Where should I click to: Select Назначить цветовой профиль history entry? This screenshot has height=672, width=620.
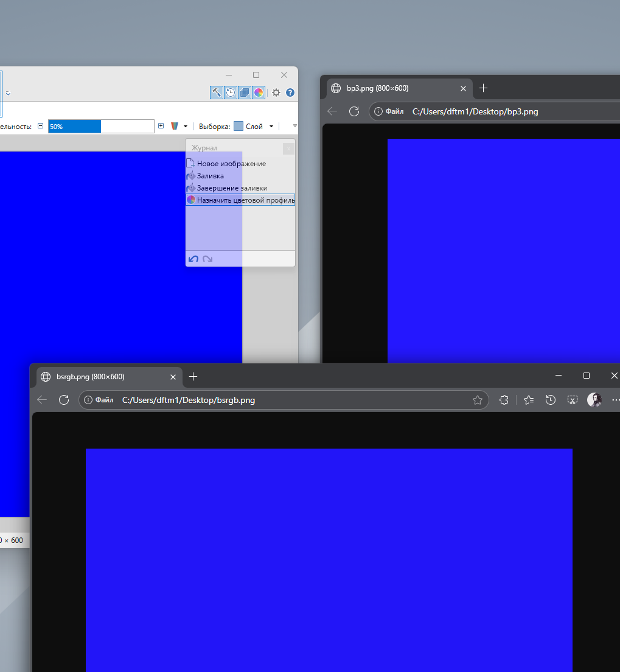tap(240, 200)
